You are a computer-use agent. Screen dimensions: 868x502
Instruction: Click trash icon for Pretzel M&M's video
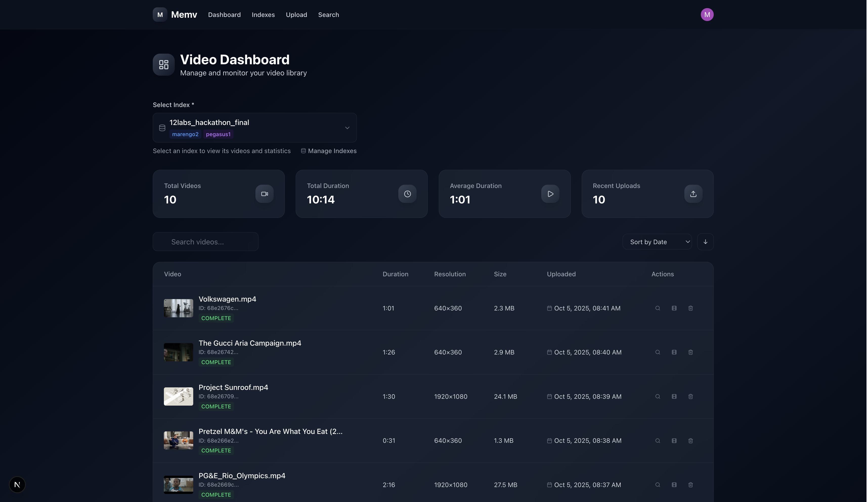690,441
